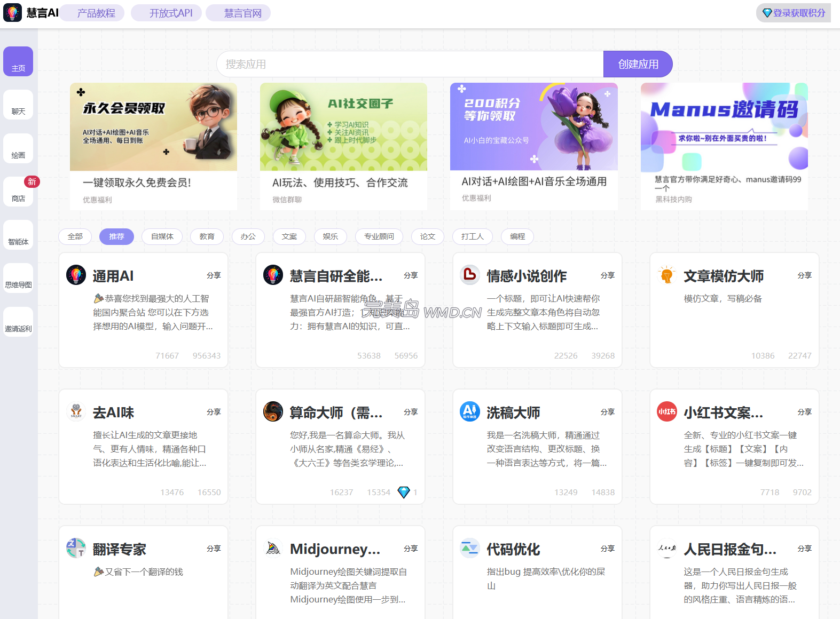This screenshot has width=840, height=619.
Task: Click the 情感小说创作 app icon
Action: click(x=470, y=275)
